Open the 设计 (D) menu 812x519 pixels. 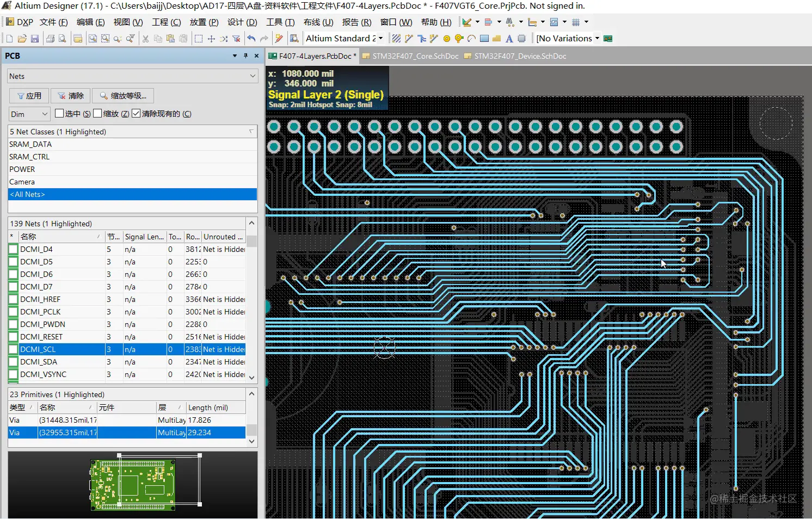(242, 22)
